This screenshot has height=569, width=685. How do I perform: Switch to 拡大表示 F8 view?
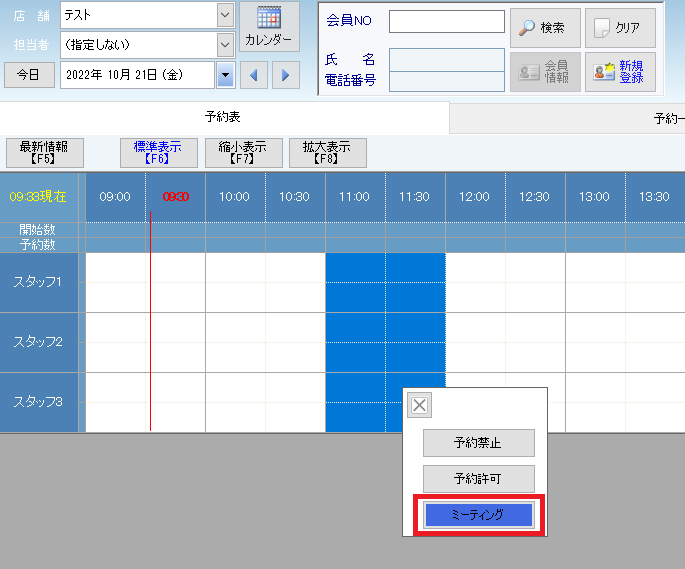click(x=327, y=152)
